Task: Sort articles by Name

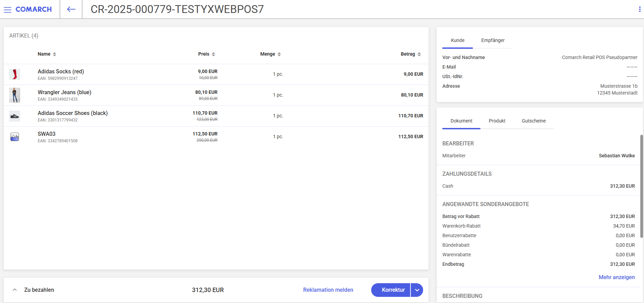Action: point(47,54)
